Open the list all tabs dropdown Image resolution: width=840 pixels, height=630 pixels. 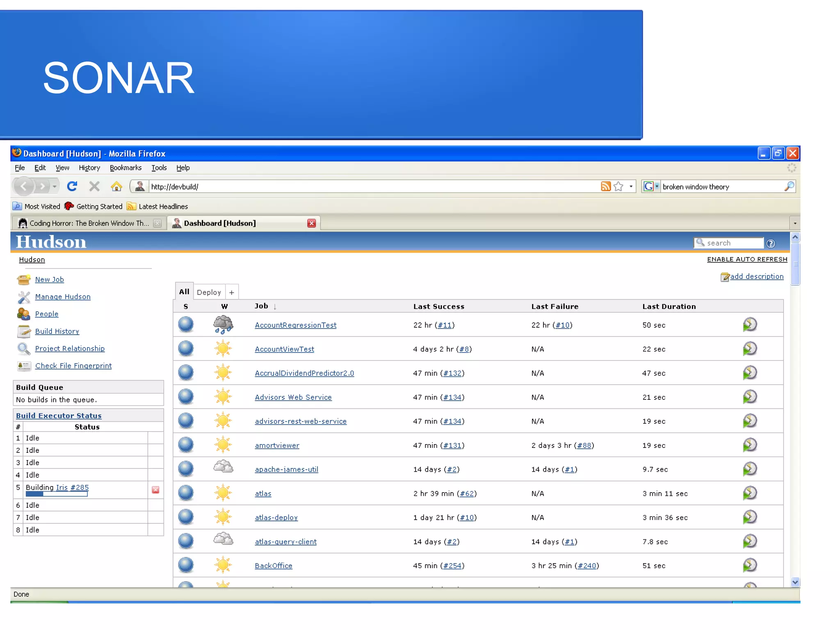(795, 224)
